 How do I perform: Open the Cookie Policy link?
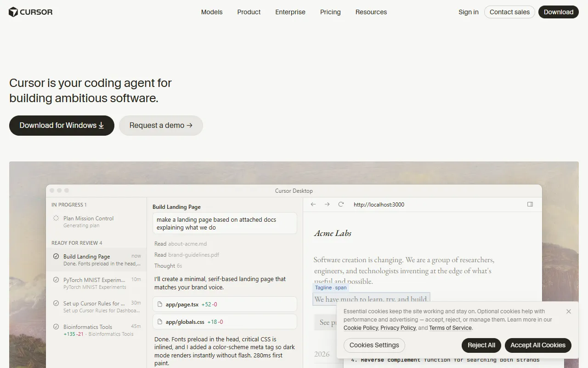(361, 328)
